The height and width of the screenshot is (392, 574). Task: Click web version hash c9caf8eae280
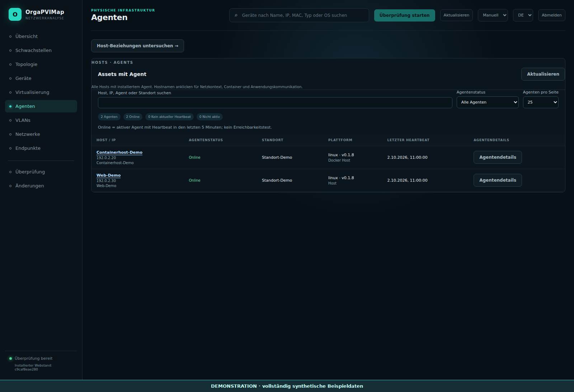tap(26, 369)
